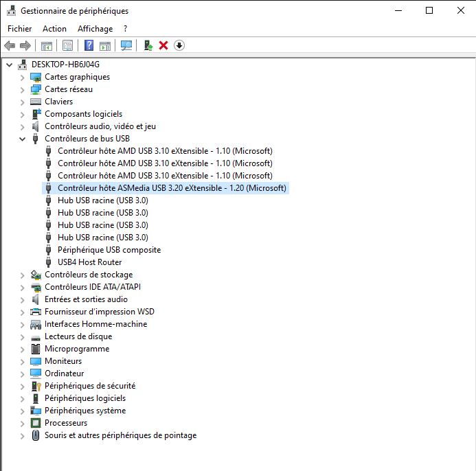The image size is (476, 471).
Task: Select Composants logiciels label
Action: (84, 114)
